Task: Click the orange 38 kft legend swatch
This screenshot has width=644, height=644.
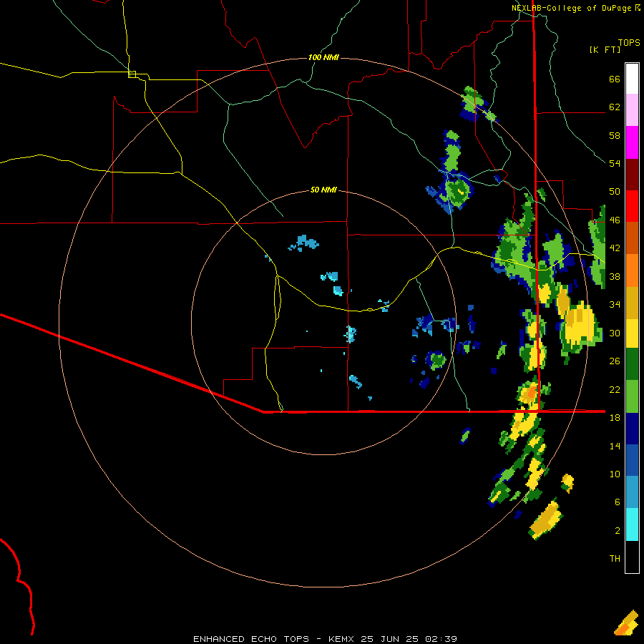Action: [632, 270]
